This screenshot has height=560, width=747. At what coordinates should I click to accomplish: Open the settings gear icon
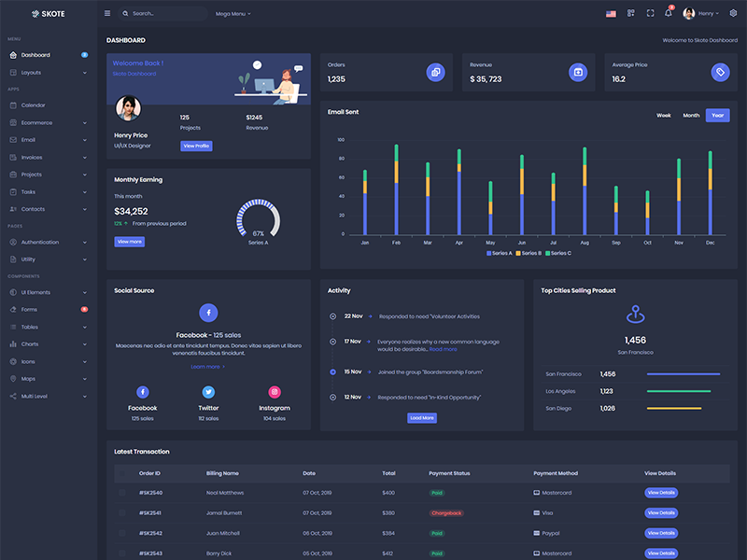pyautogui.click(x=733, y=13)
